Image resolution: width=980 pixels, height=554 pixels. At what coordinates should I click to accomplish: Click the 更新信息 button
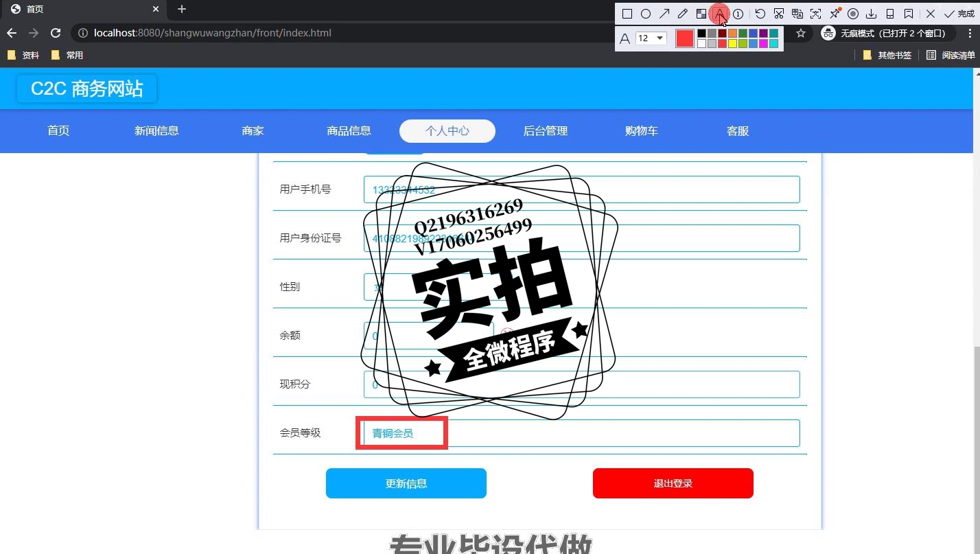click(406, 483)
